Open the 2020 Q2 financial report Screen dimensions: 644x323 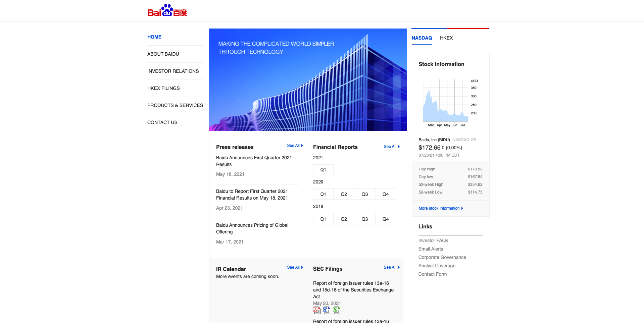pos(344,194)
